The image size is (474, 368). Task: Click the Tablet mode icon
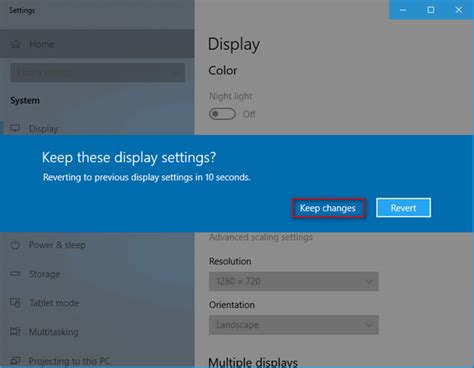pos(15,303)
